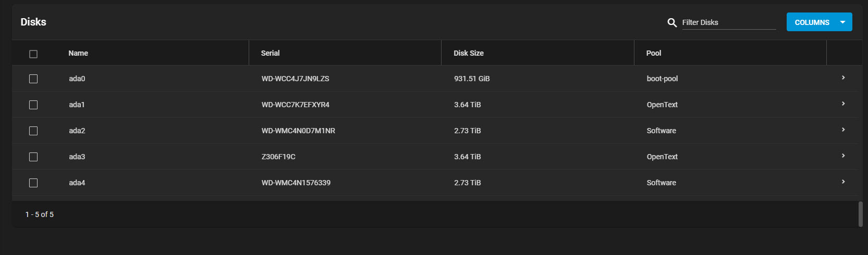Open the ada2 row expand arrow
868x255 pixels.
coord(843,130)
